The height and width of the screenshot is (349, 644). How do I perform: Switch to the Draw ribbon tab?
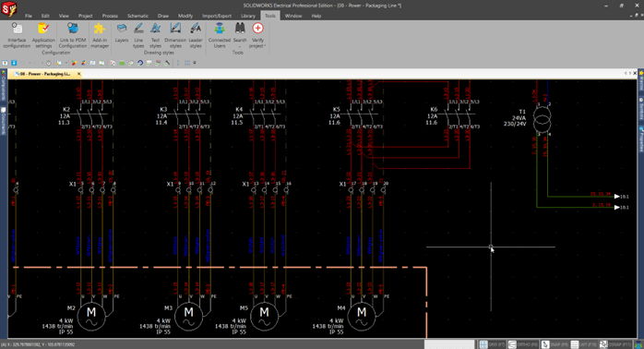pos(163,16)
